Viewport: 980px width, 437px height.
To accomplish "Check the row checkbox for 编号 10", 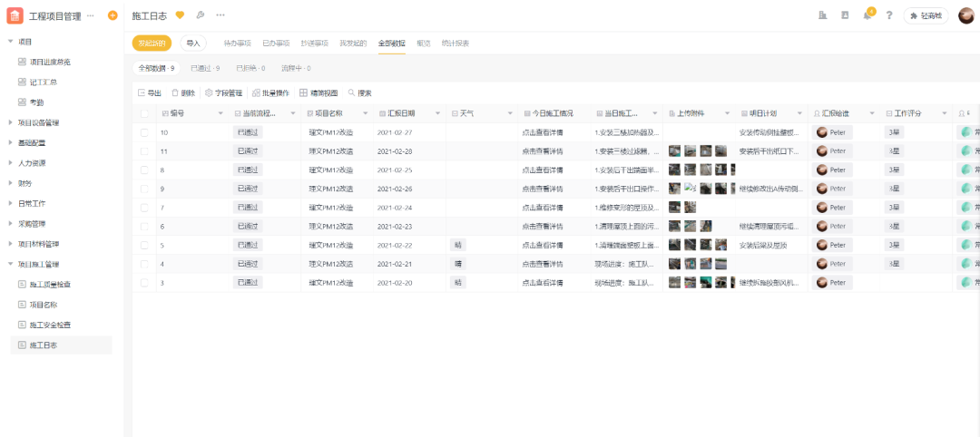I will [144, 132].
